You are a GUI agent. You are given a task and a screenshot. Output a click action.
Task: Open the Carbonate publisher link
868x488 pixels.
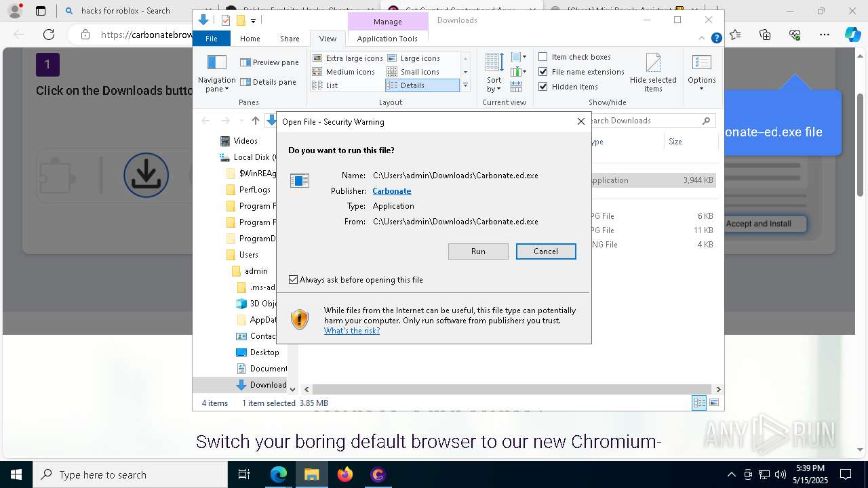pos(392,191)
